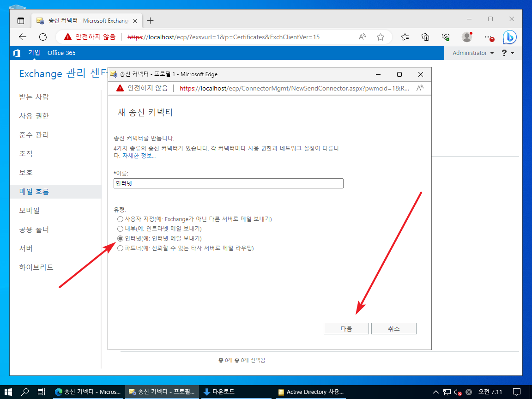The width and height of the screenshot is (532, 399).
Task: Click the 취소 (Cancel) button
Action: pos(394,329)
